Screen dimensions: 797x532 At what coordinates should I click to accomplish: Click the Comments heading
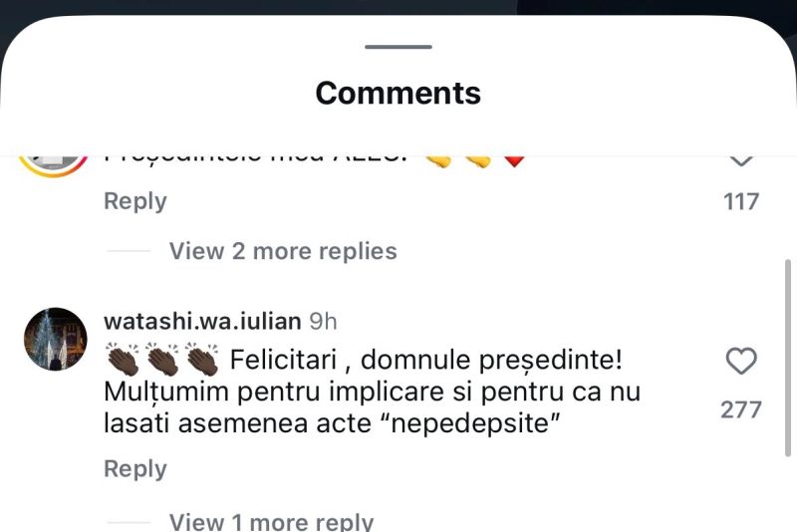pos(398,93)
